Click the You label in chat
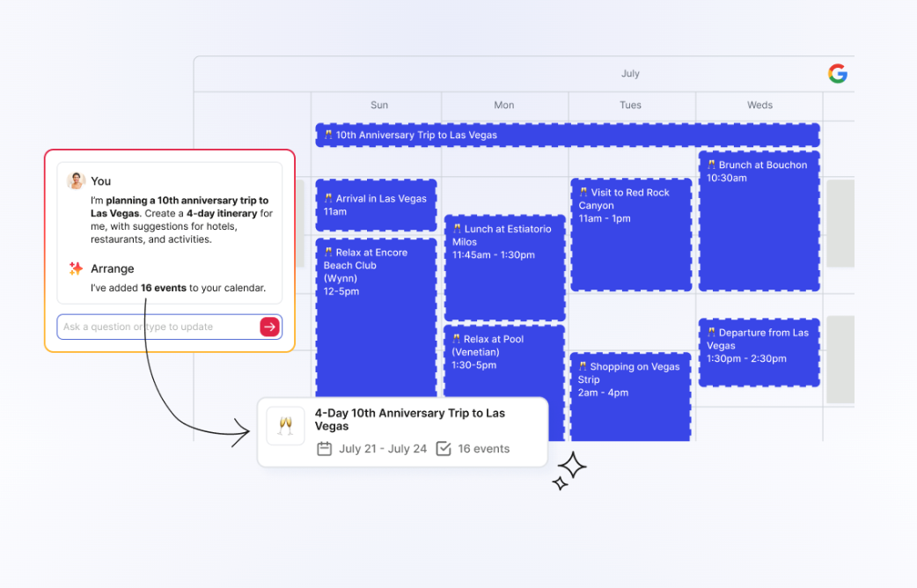Image resolution: width=917 pixels, height=588 pixels. [x=100, y=181]
